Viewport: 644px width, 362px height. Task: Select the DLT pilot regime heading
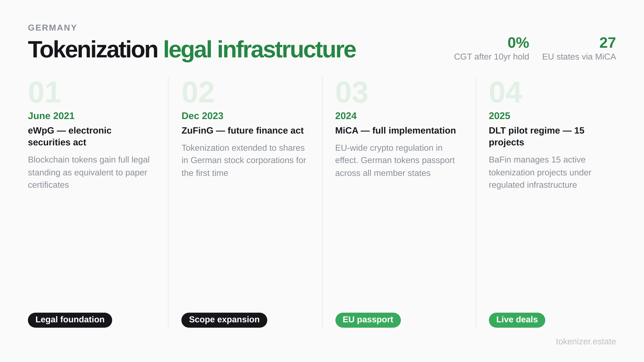coord(537,136)
